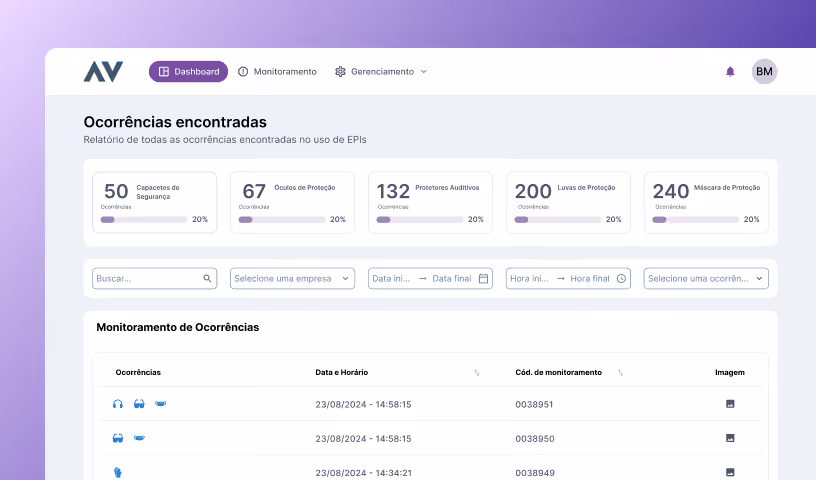The height and width of the screenshot is (480, 816).
Task: Click monitoring code 0038949
Action: click(534, 473)
